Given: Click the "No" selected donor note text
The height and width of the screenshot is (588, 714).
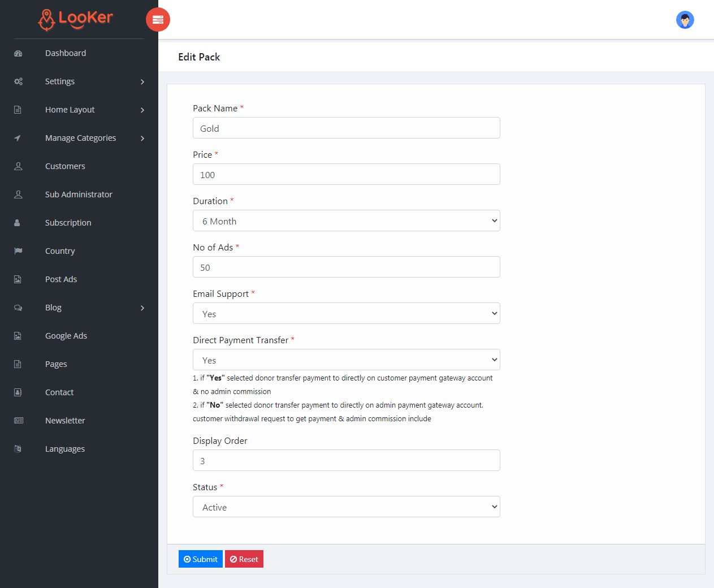Looking at the screenshot, I should [x=338, y=412].
